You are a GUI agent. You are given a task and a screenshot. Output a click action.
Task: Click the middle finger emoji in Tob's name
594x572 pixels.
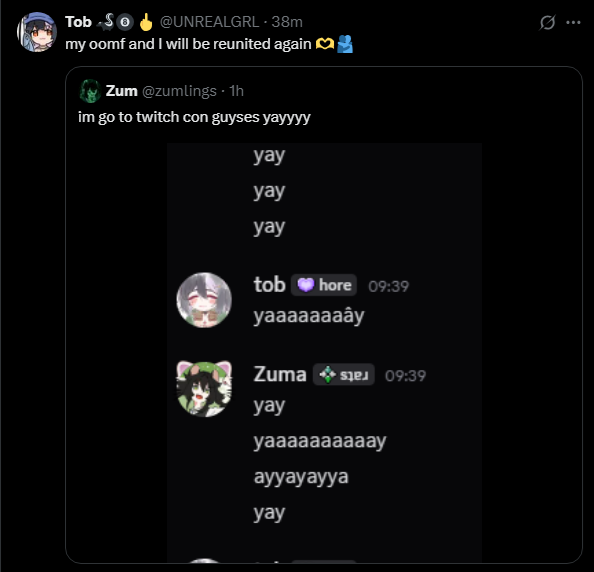[146, 22]
